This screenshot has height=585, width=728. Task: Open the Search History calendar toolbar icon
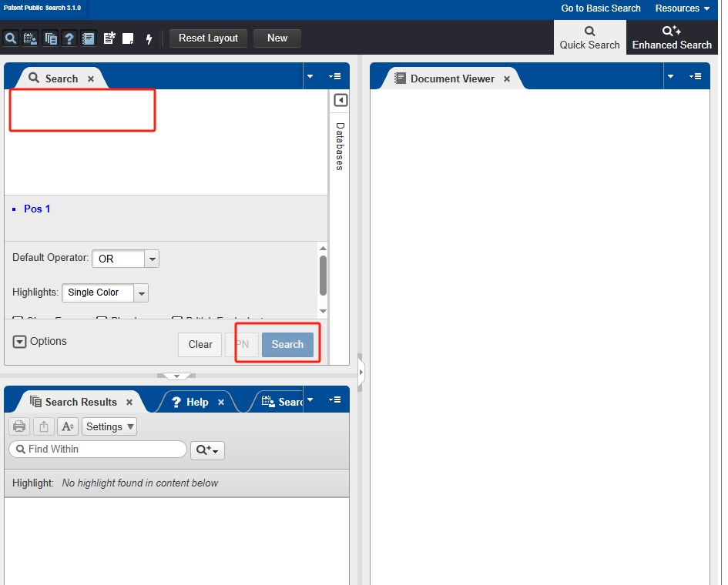click(x=30, y=38)
